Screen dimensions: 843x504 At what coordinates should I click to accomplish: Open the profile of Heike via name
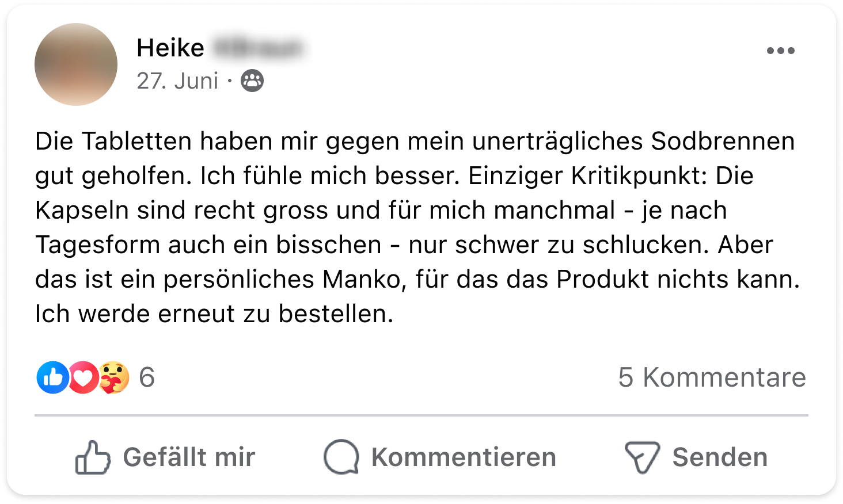tap(170, 48)
